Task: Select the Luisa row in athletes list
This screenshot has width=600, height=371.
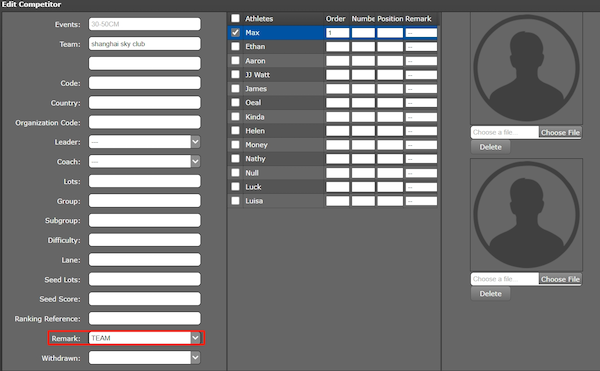Action: (x=333, y=201)
